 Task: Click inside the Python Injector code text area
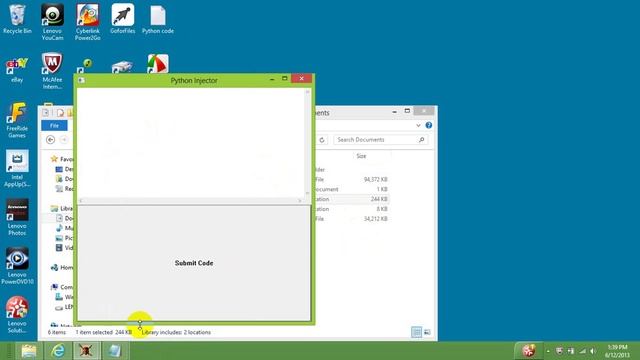(191, 143)
